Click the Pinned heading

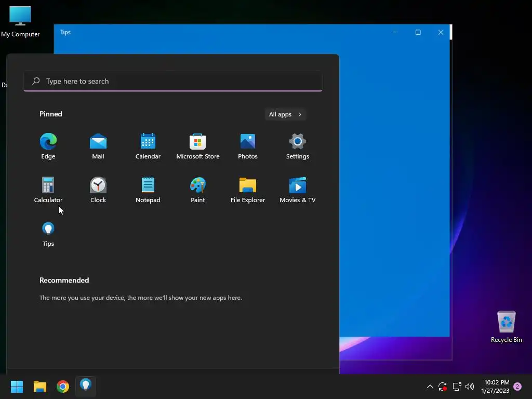tap(51, 114)
